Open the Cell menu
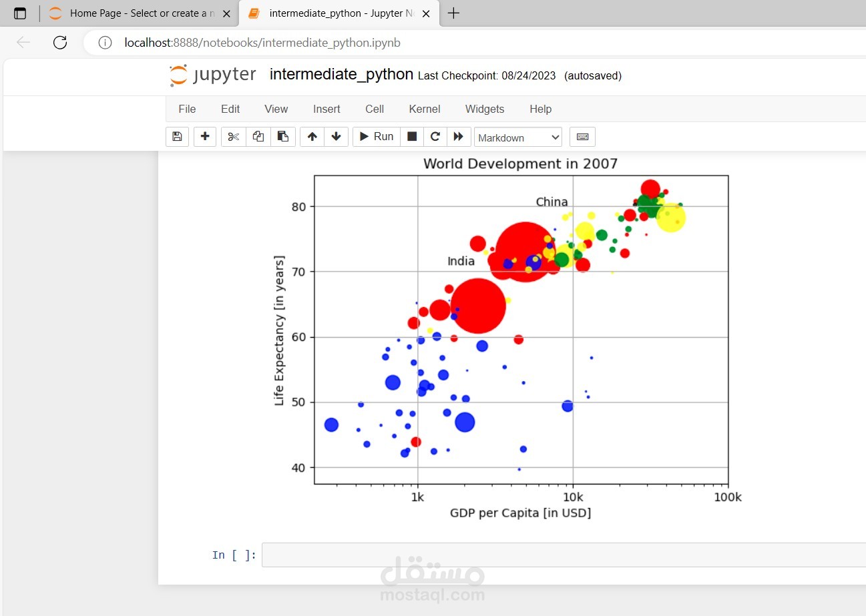 [375, 109]
